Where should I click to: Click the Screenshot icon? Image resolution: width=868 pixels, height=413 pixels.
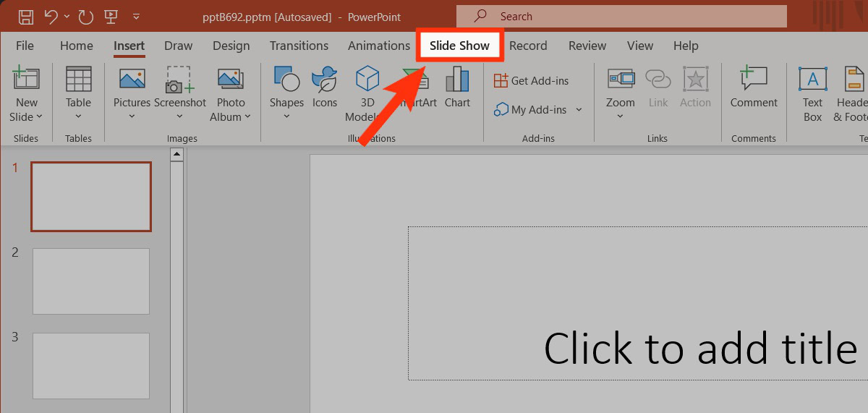click(x=180, y=79)
